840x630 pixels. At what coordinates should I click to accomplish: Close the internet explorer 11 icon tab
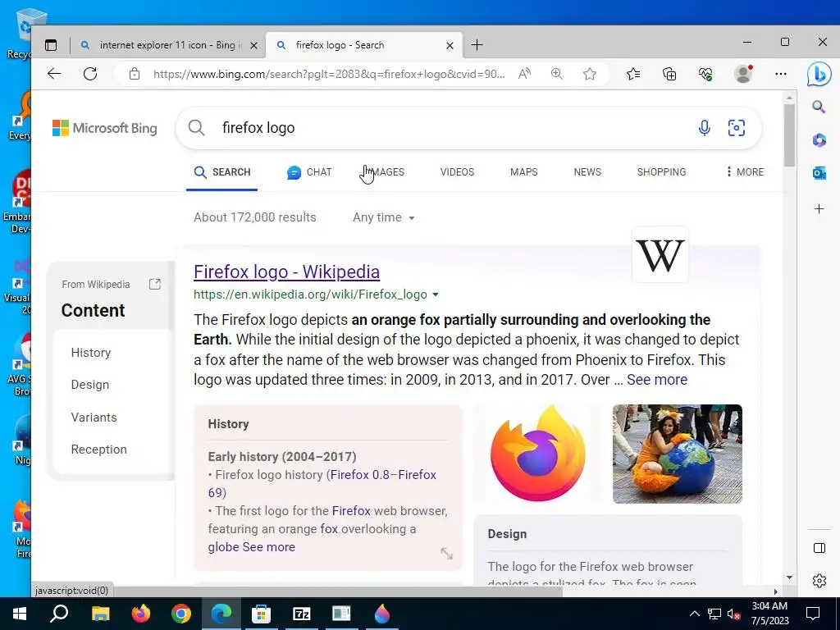(x=254, y=46)
